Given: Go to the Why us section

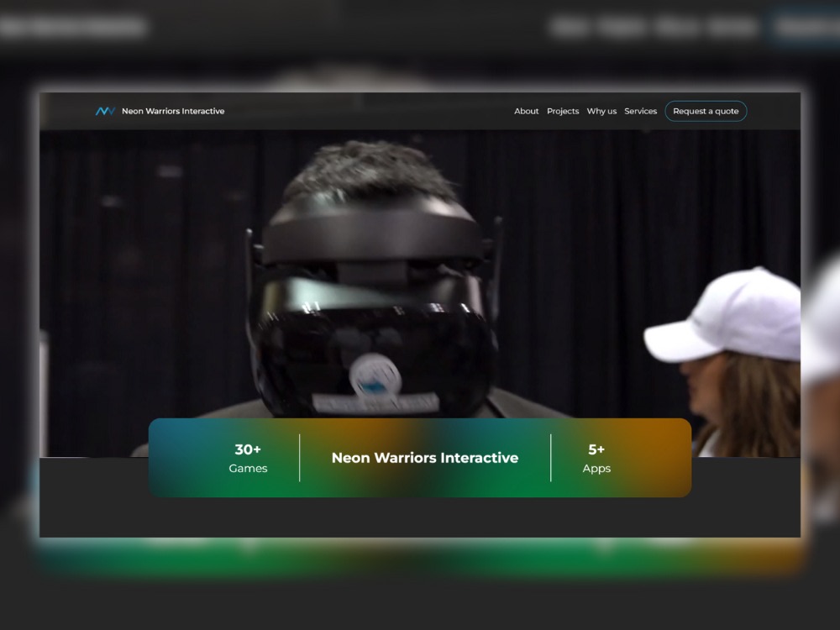Looking at the screenshot, I should coord(601,111).
